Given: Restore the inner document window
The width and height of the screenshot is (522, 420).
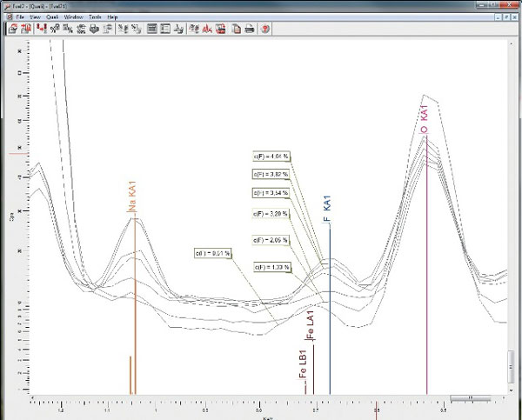Looking at the screenshot, I should [505, 17].
